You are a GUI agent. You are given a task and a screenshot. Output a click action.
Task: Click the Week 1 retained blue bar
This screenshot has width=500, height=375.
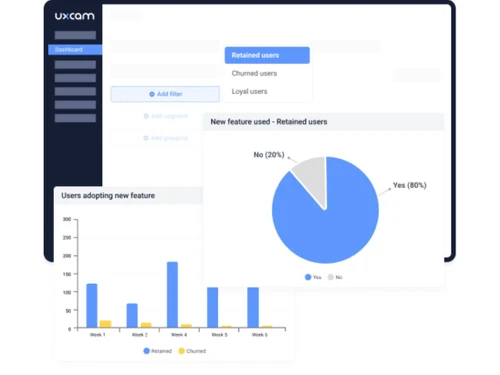tap(92, 306)
